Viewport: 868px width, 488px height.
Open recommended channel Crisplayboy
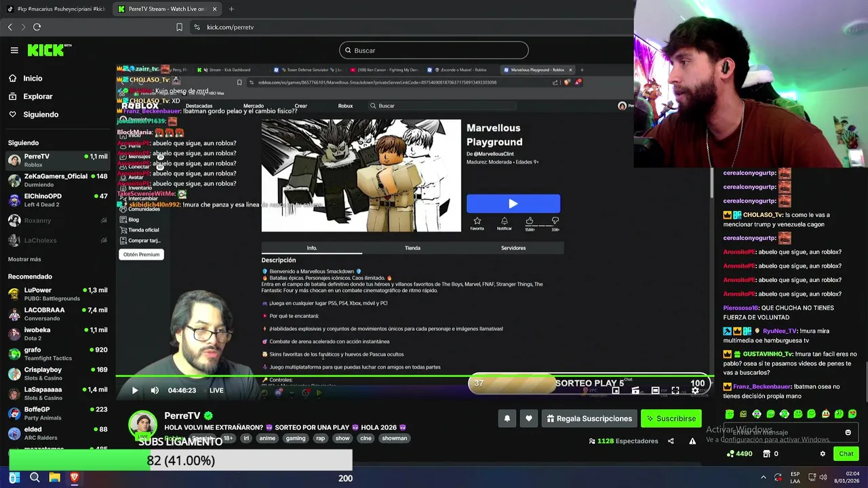[58, 373]
